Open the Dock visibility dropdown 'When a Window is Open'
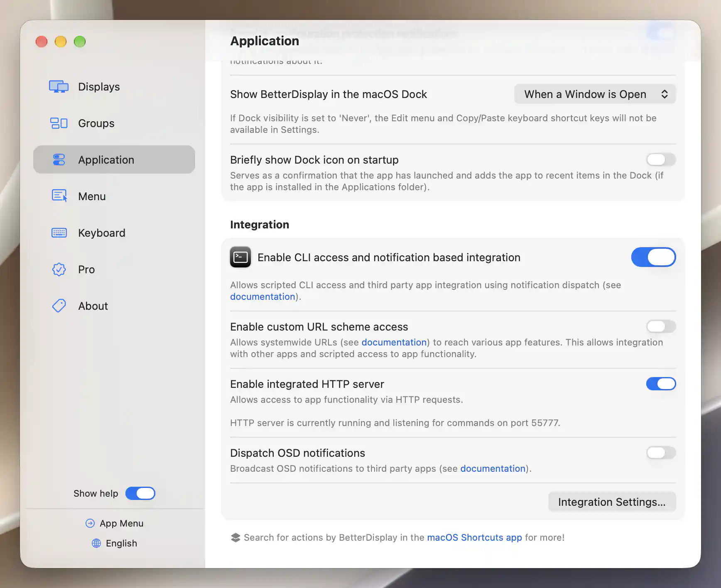The width and height of the screenshot is (721, 588). coord(595,94)
